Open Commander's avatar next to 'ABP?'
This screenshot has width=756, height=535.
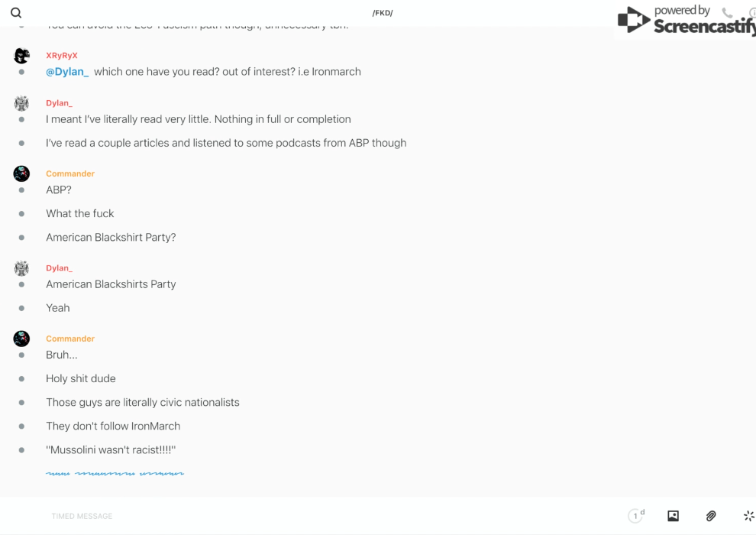click(x=21, y=173)
